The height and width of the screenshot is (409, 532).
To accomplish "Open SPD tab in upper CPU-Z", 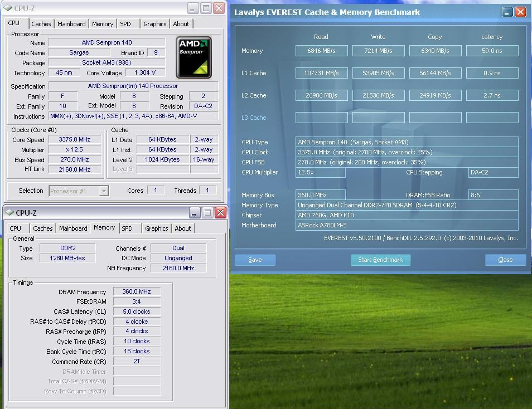I will tap(125, 24).
